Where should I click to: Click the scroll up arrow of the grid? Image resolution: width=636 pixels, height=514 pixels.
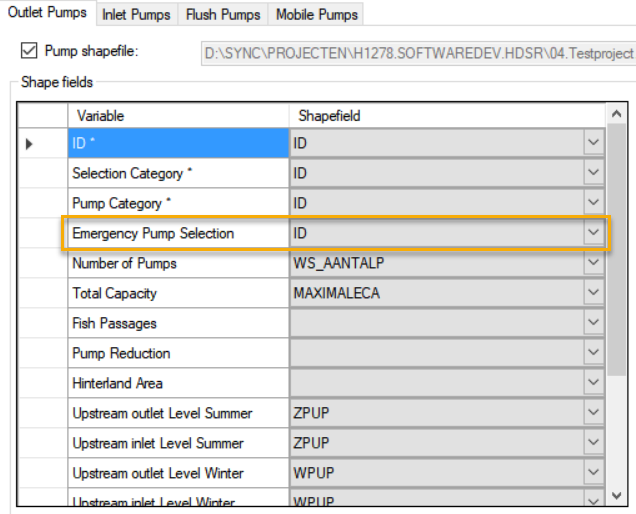click(x=617, y=115)
